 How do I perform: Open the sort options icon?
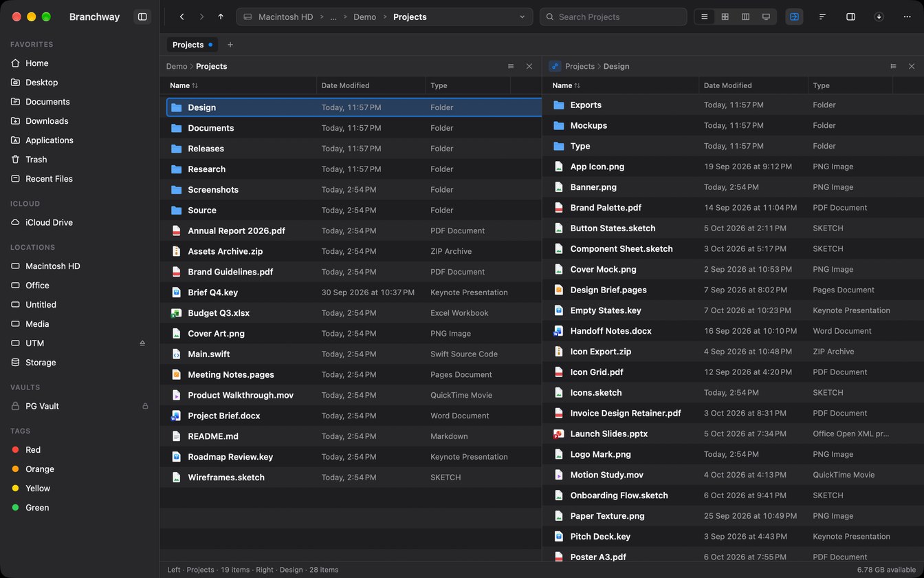pyautogui.click(x=822, y=17)
